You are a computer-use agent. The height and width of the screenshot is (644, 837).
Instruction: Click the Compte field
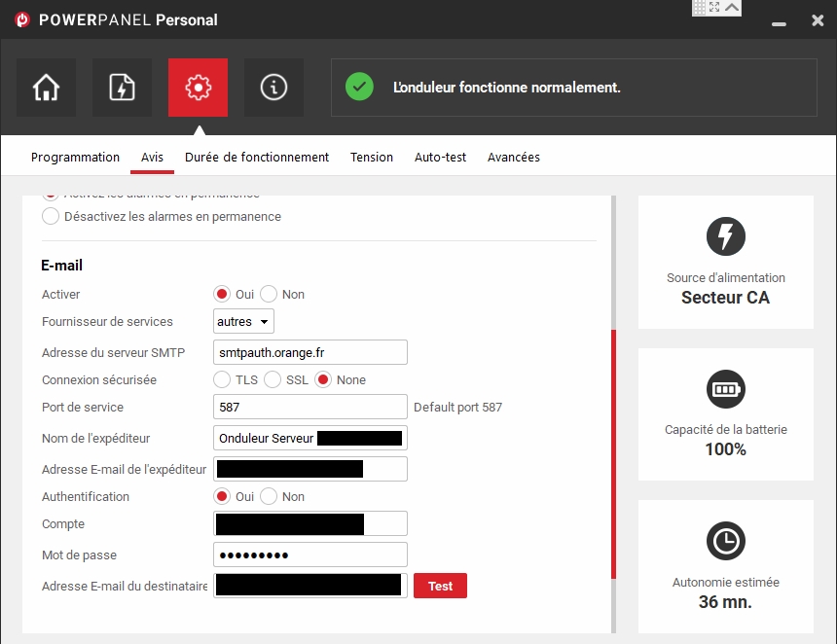(x=310, y=523)
